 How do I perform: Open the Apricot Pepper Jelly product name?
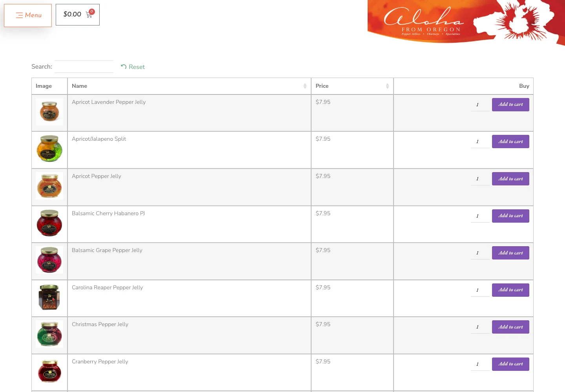click(x=97, y=176)
